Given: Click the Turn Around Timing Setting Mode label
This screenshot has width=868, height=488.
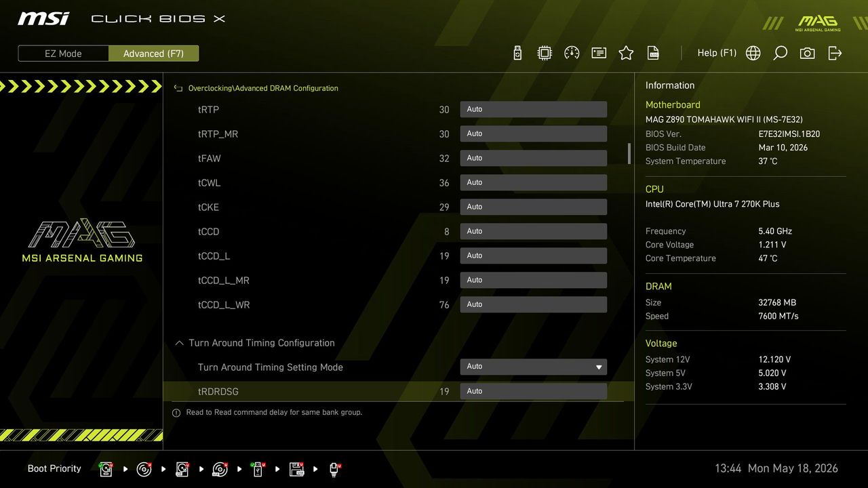Looking at the screenshot, I should pos(270,367).
